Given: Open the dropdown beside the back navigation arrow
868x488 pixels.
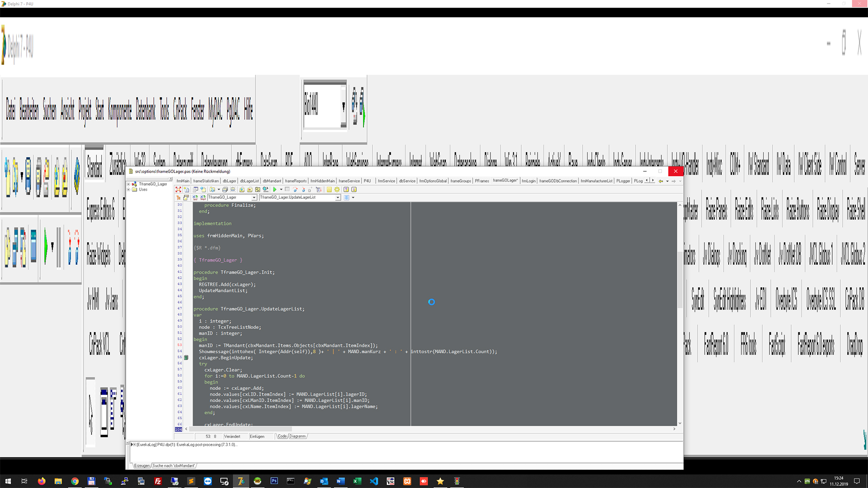Looking at the screenshot, I should (667, 181).
